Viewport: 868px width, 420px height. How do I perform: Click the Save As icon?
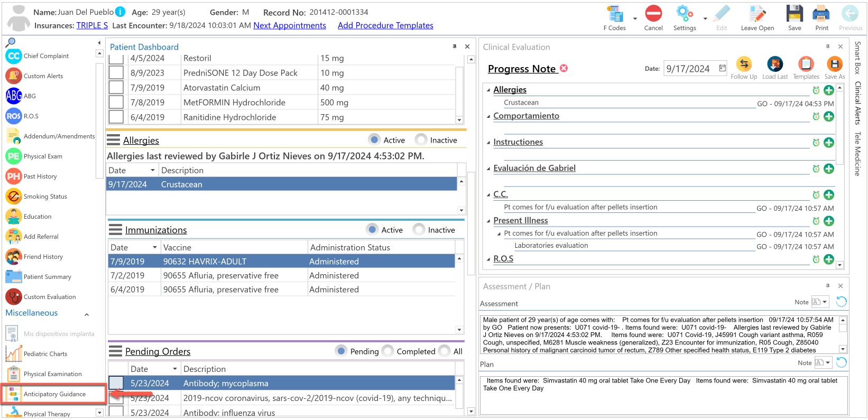click(834, 64)
